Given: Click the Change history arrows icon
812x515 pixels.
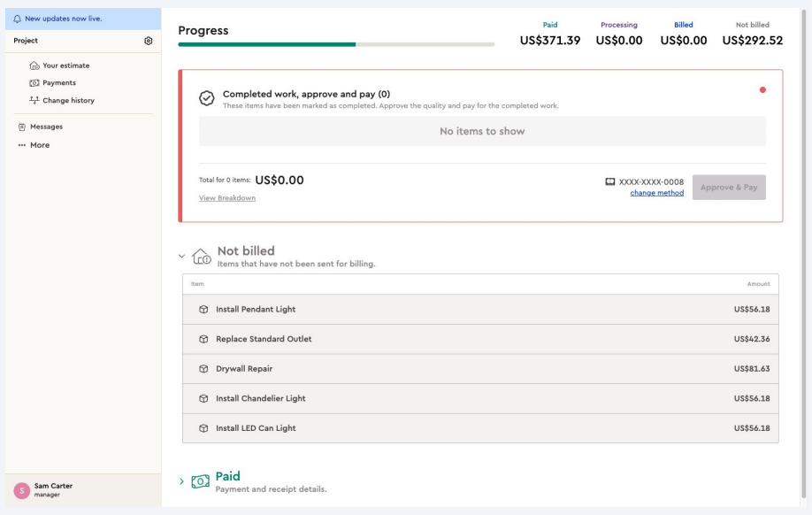Looking at the screenshot, I should [34, 101].
